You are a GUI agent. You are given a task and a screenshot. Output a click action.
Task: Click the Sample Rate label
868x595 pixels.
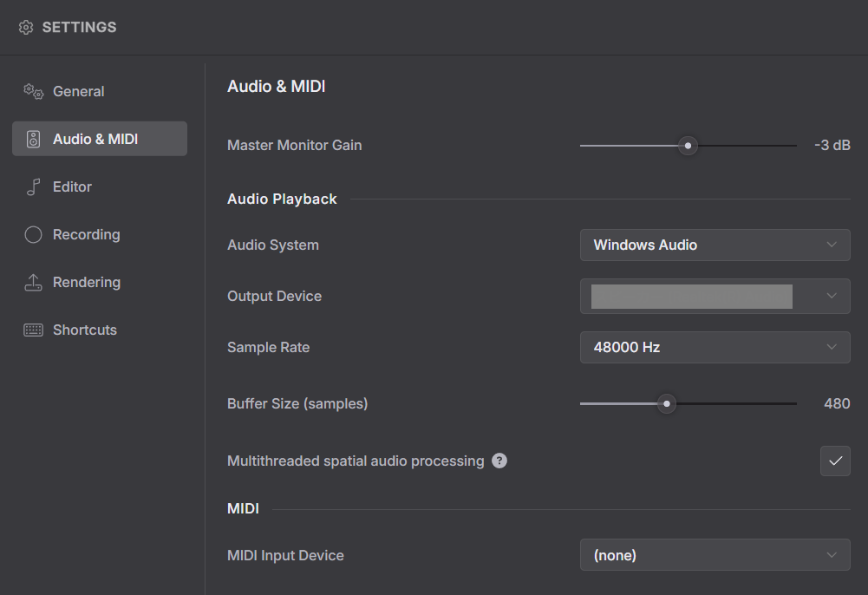[269, 347]
